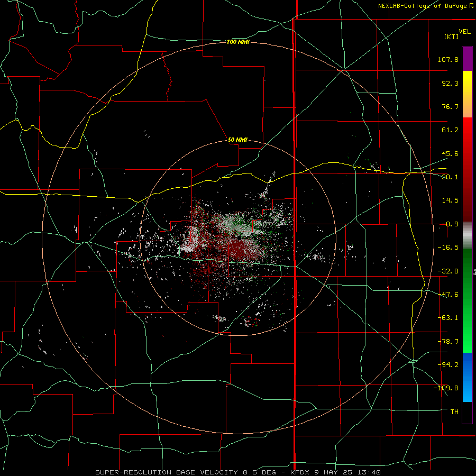
Task: Click the [KT] units label
Action: [x=452, y=36]
